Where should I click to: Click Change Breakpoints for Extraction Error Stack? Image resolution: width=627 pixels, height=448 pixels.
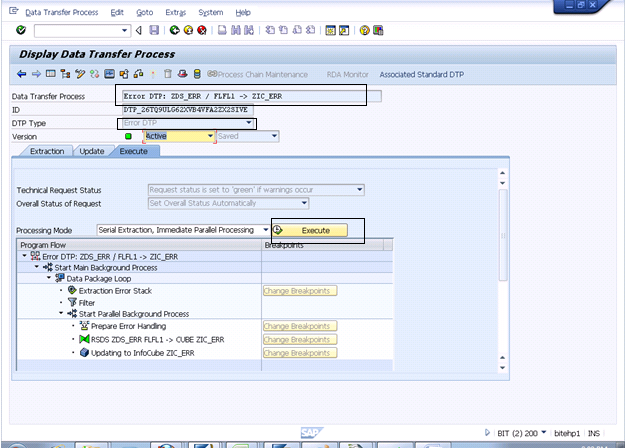(300, 291)
